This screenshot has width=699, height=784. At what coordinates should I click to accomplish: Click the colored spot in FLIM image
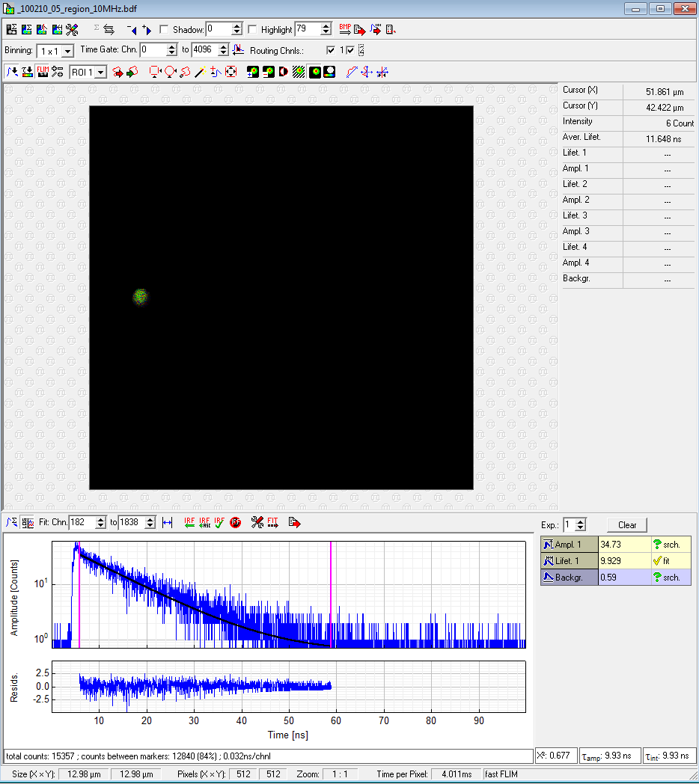pyautogui.click(x=139, y=296)
